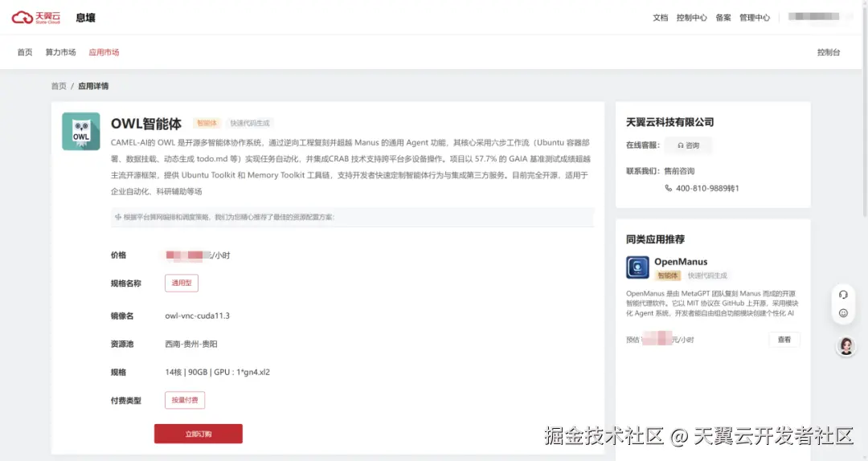The height and width of the screenshot is (461, 868).
Task: Click the image name owl-vnc-cuda11.3
Action: 197,316
